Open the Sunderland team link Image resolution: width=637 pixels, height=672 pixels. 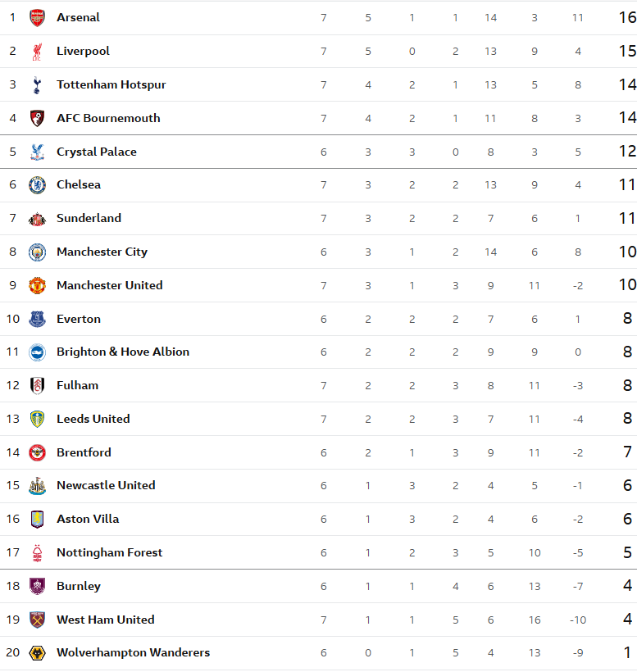point(89,218)
